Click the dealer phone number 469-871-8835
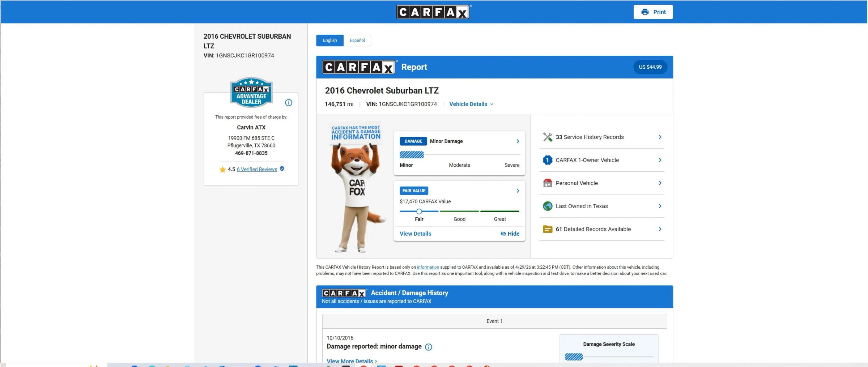Viewport: 868px width, 367px height. [x=251, y=153]
